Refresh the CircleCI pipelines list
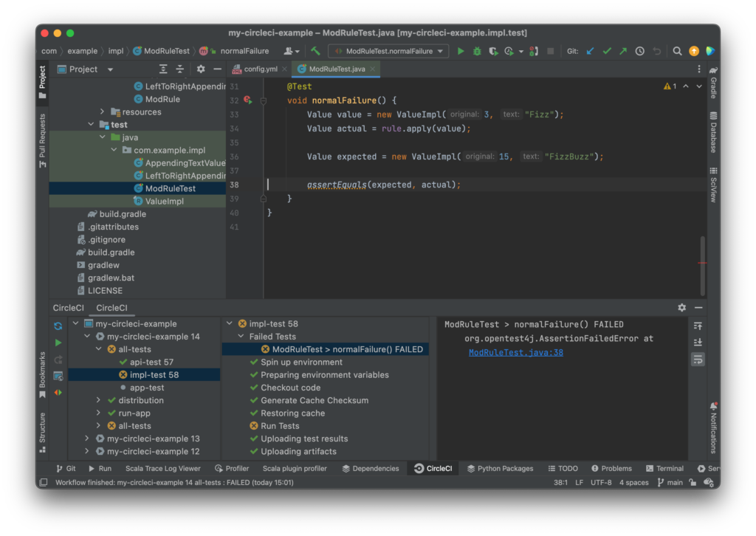 coord(58,326)
